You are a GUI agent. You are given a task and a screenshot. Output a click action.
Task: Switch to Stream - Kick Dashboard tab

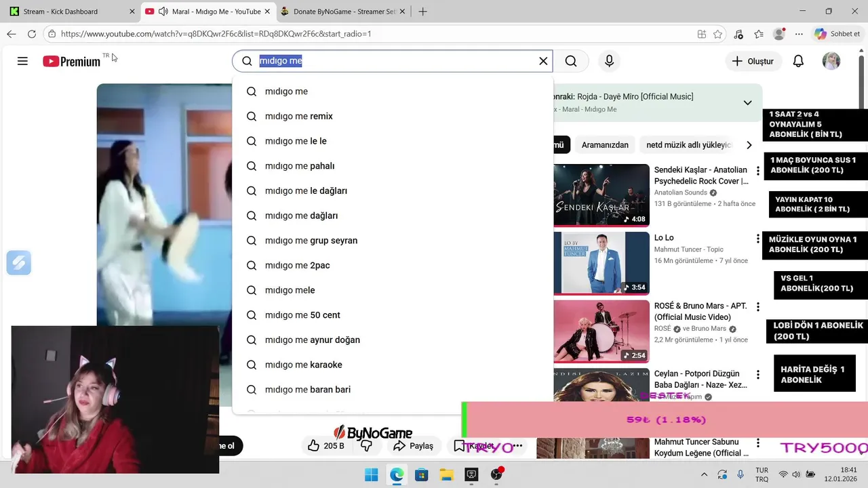pyautogui.click(x=69, y=12)
